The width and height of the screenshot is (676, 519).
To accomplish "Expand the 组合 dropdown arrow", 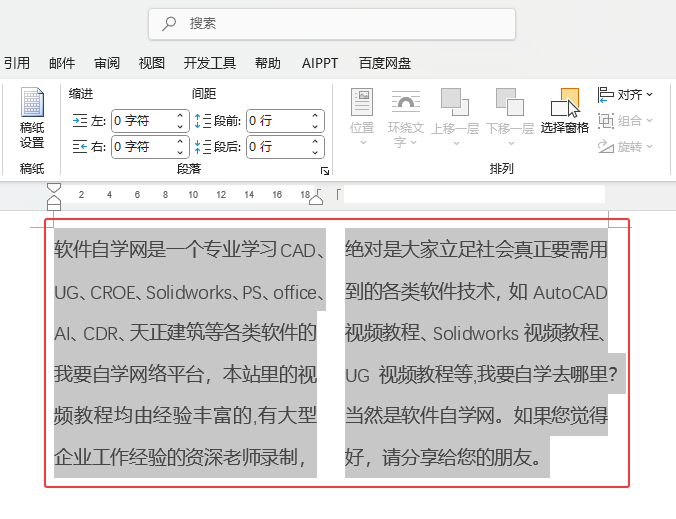I will (649, 121).
